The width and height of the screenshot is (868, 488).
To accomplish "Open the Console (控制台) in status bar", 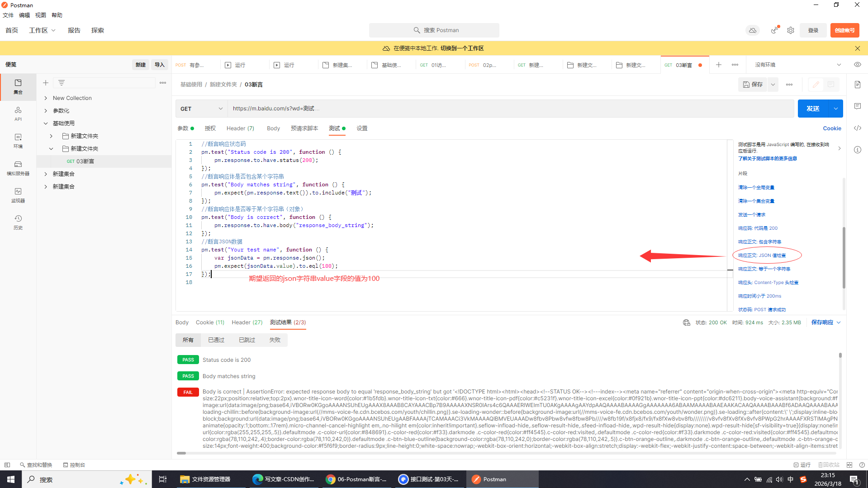I will click(74, 465).
